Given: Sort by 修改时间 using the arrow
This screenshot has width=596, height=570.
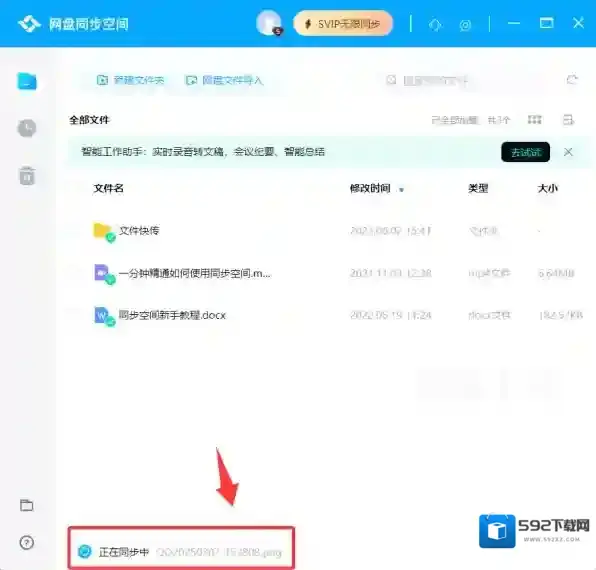Looking at the screenshot, I should pyautogui.click(x=401, y=189).
